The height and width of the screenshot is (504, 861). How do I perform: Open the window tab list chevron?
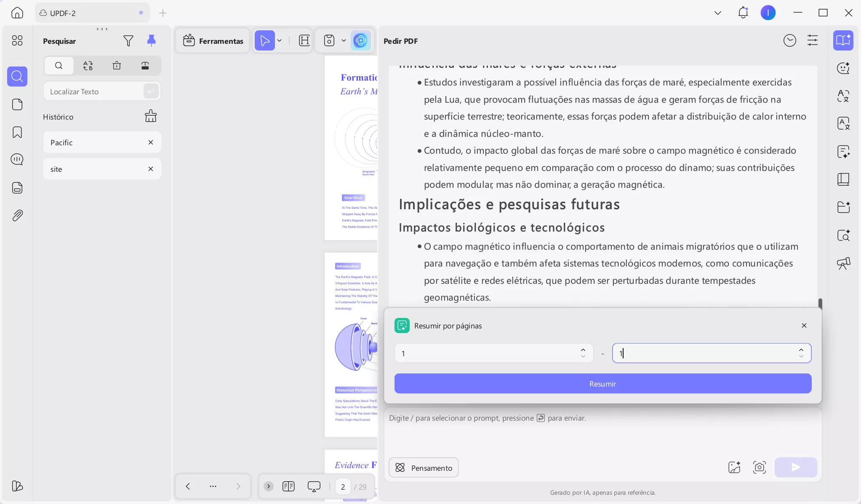coord(717,13)
